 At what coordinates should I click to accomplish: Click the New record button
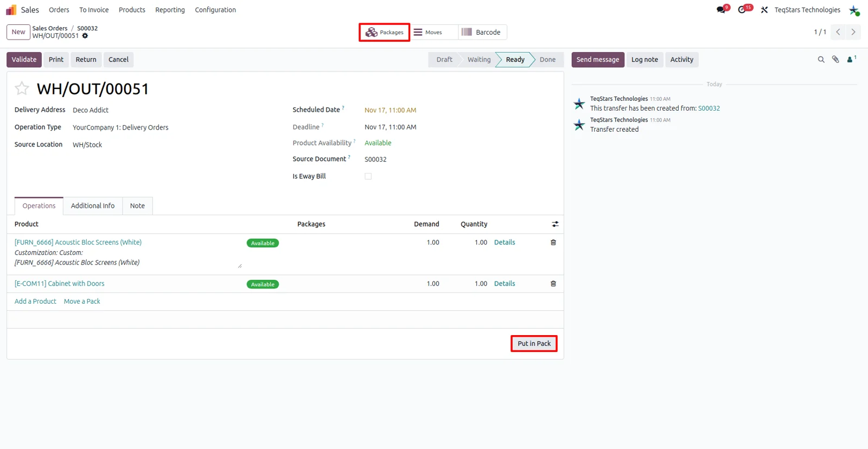18,32
